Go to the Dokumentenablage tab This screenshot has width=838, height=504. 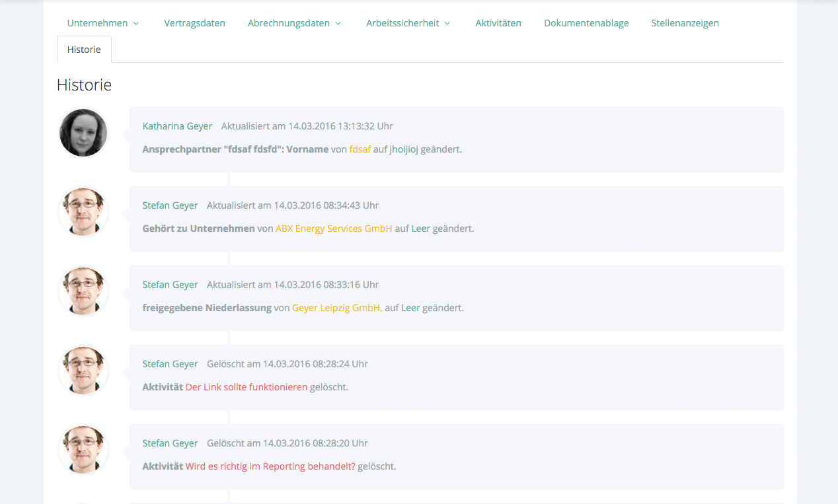pyautogui.click(x=586, y=23)
